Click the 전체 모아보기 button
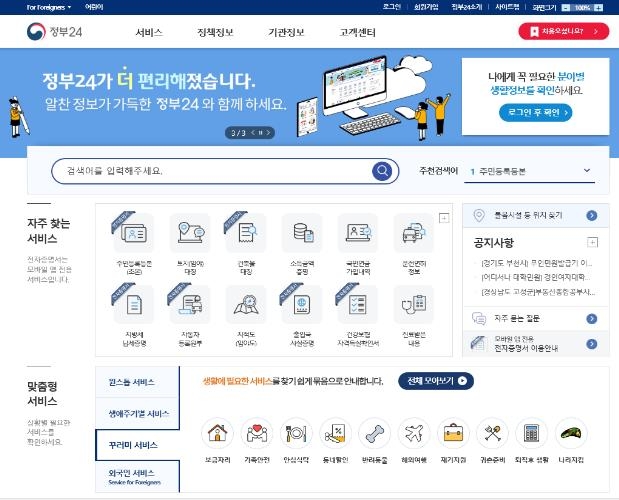This screenshot has height=500, width=619. click(436, 381)
